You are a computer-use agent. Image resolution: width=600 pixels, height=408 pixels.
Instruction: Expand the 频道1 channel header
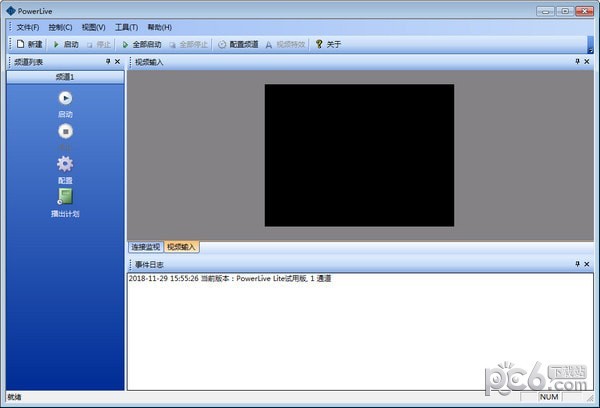65,76
